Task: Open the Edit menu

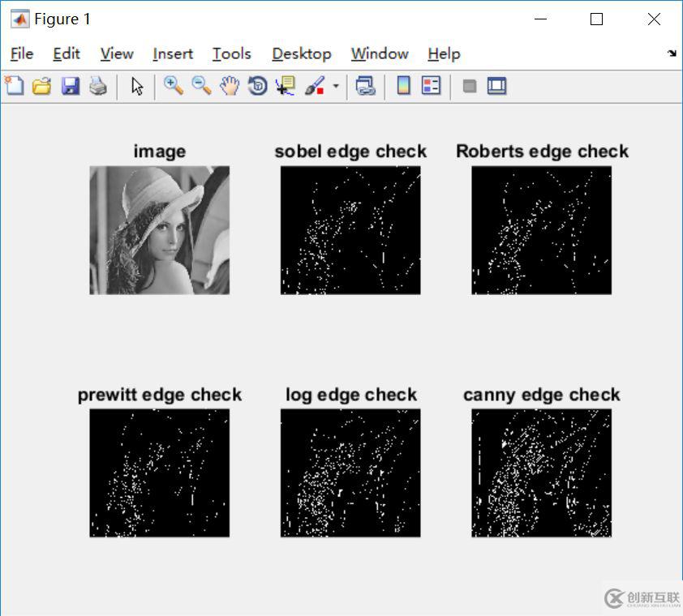Action: click(x=67, y=53)
